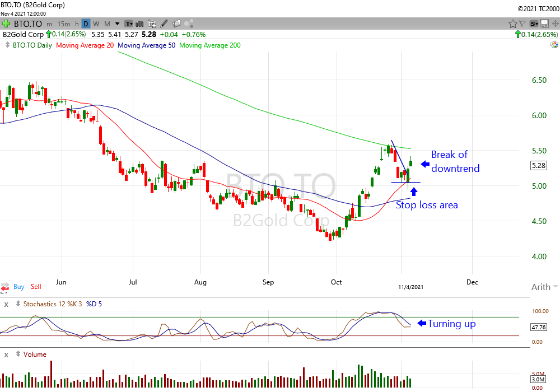Click the Volume indicator label

coord(35,354)
